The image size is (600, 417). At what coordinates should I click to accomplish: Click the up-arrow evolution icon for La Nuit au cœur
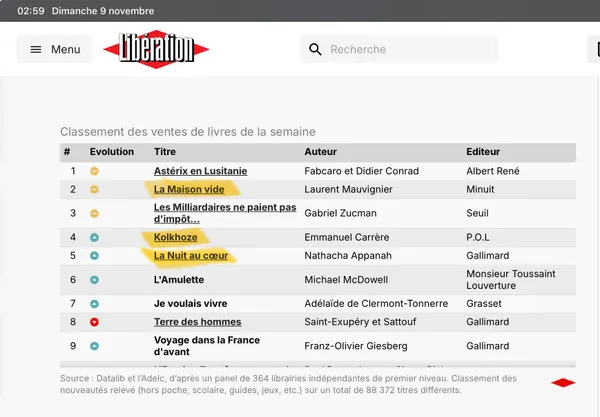click(94, 256)
